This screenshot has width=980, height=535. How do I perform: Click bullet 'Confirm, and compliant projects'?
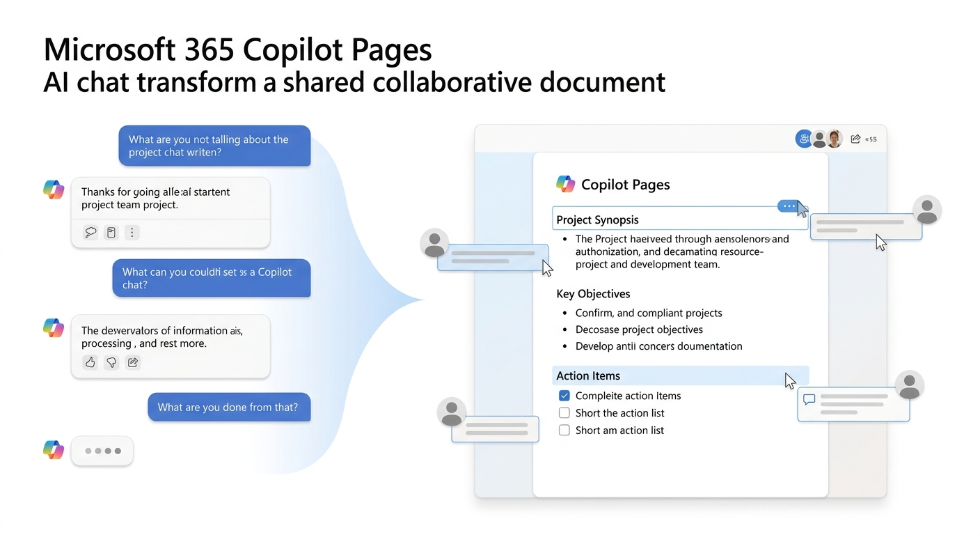(649, 313)
